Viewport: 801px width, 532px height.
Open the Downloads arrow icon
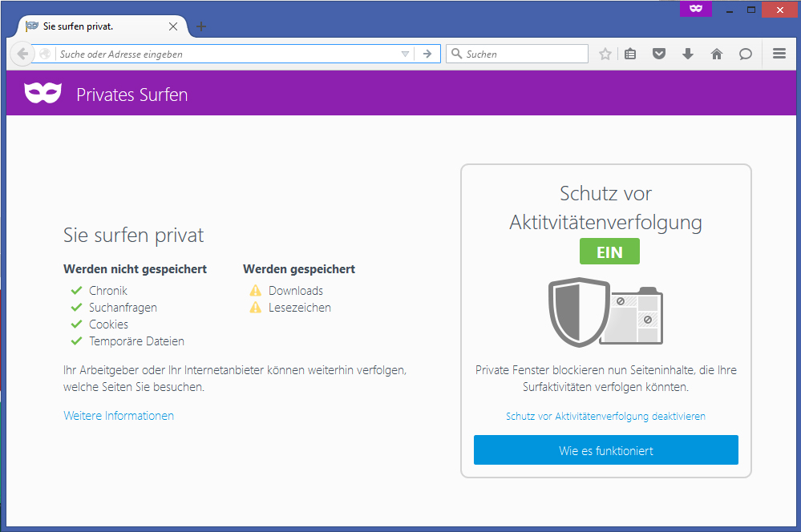(688, 54)
